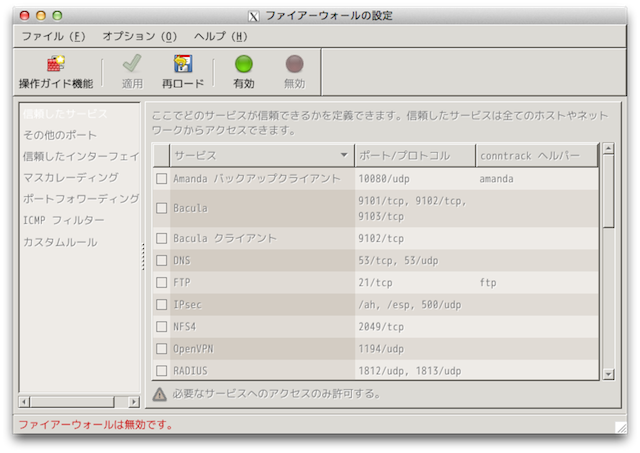Viewport: 640px width, 453px height.
Task: Open the ファイル menu
Action: [x=55, y=36]
